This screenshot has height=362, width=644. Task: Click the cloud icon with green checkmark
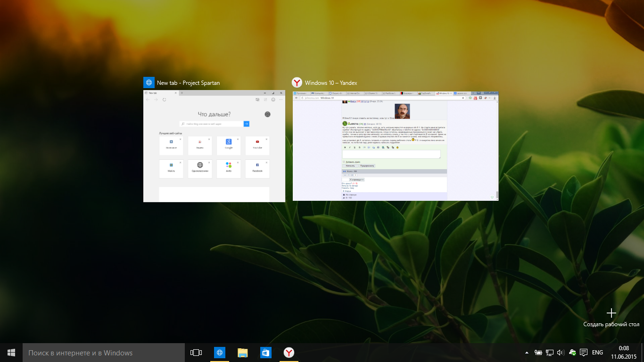click(572, 353)
